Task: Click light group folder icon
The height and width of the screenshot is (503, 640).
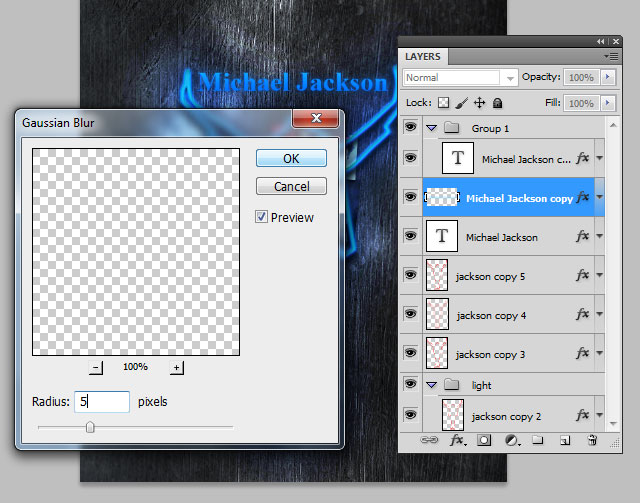Action: [x=451, y=384]
